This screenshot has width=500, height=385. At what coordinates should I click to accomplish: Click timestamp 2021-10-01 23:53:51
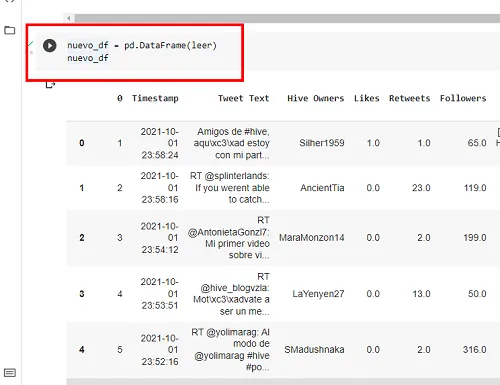pyautogui.click(x=160, y=294)
